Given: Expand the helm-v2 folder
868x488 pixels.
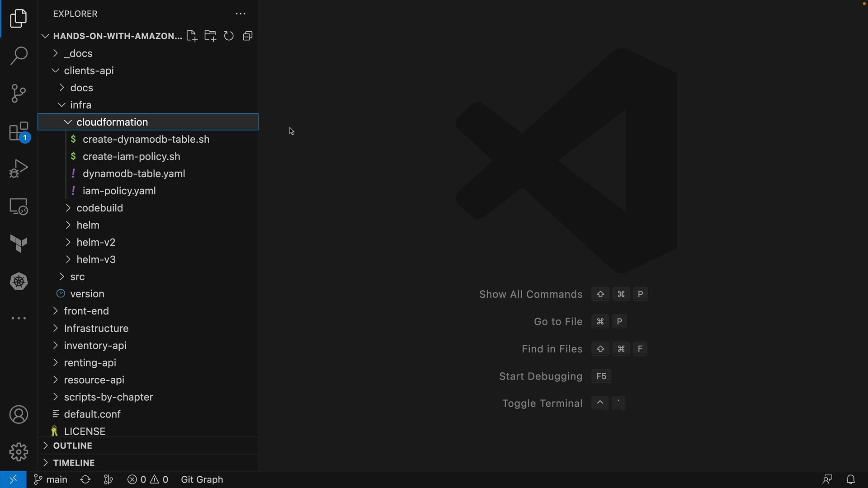Looking at the screenshot, I should pos(96,243).
